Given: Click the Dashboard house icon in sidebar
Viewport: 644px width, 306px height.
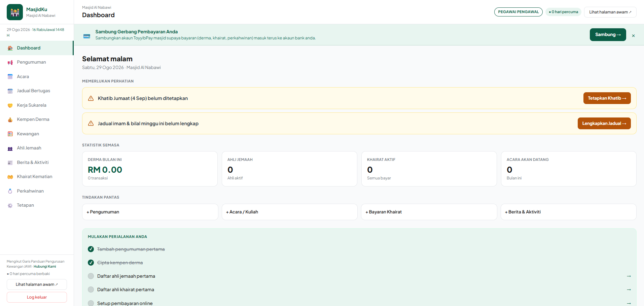Looking at the screenshot, I should (x=10, y=48).
